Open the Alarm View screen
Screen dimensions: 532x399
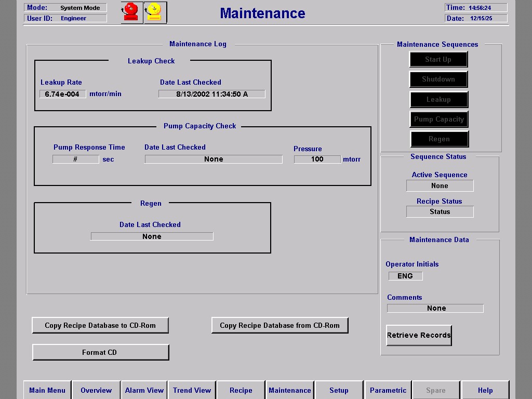tap(144, 390)
